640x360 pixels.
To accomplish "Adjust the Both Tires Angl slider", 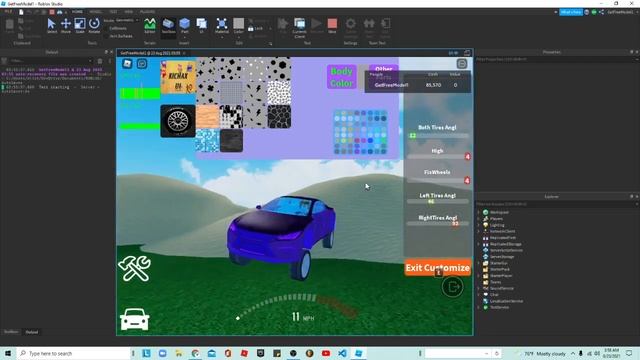I will click(x=438, y=136).
